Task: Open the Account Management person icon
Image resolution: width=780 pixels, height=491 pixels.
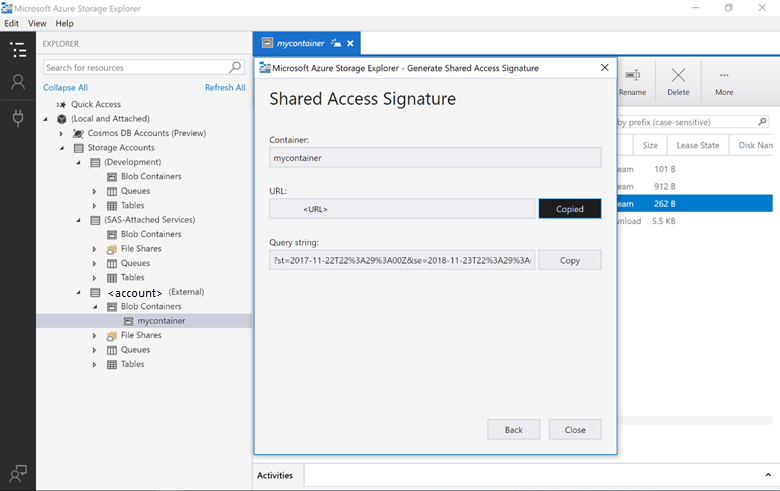Action: coord(18,82)
